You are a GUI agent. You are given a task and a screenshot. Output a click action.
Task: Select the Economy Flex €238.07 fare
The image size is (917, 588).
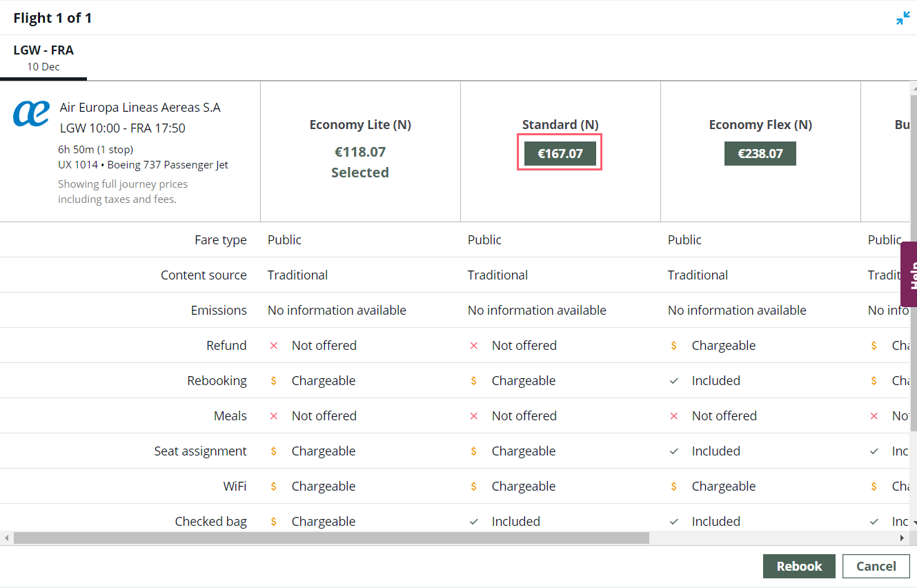tap(760, 153)
